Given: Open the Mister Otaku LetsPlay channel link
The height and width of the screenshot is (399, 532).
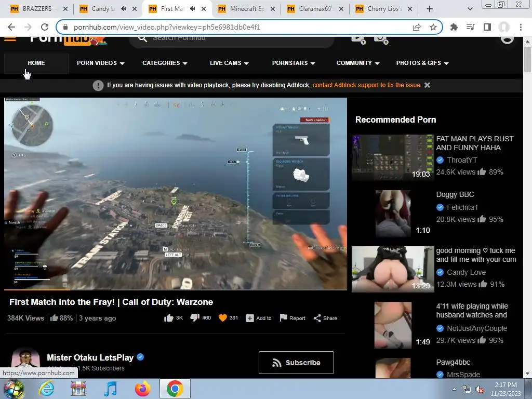Looking at the screenshot, I should coord(90,357).
